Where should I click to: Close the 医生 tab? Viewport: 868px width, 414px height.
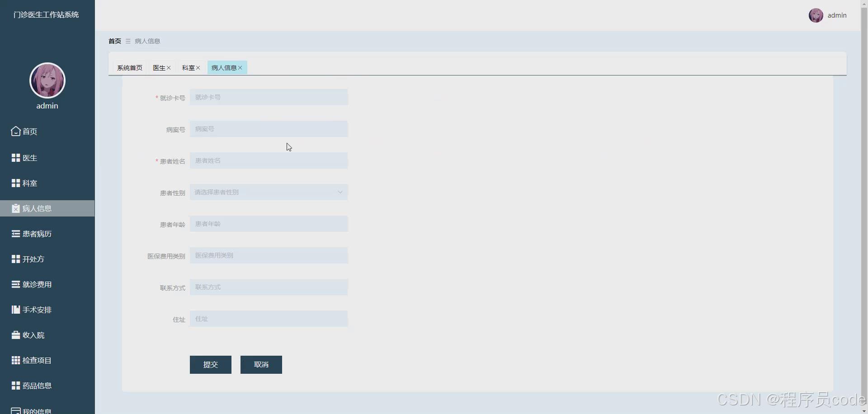coord(169,68)
